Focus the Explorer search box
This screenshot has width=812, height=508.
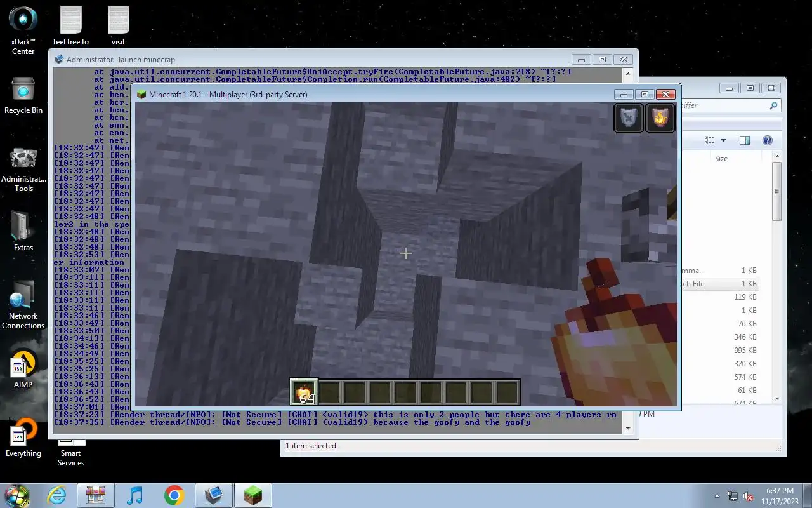[730, 106]
